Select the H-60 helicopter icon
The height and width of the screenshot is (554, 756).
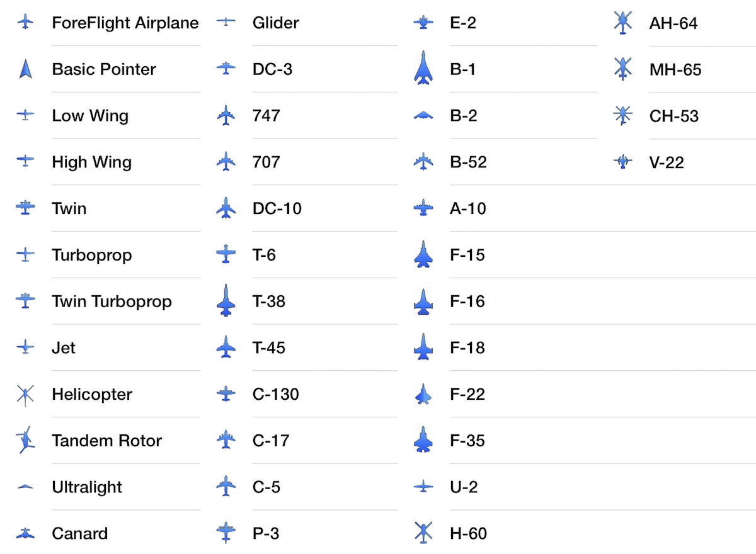[423, 533]
